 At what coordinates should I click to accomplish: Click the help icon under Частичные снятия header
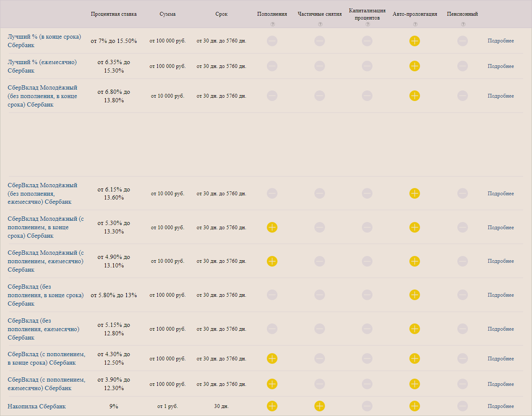(320, 24)
